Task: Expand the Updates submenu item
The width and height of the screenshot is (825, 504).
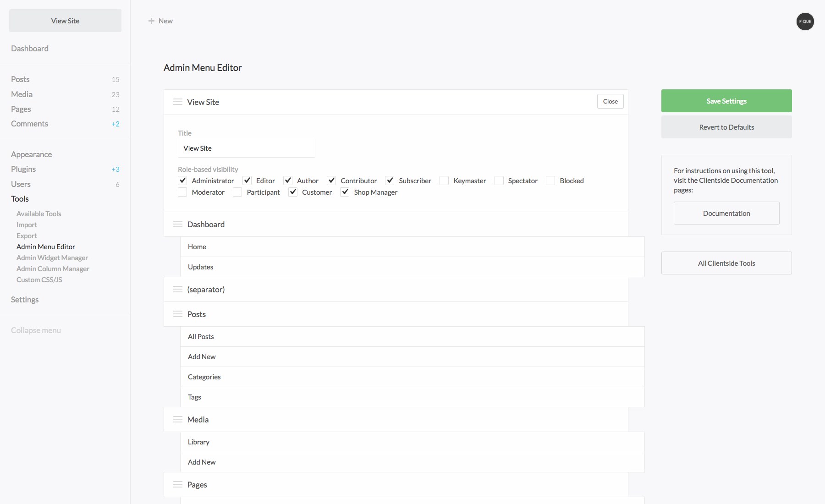Action: point(412,267)
